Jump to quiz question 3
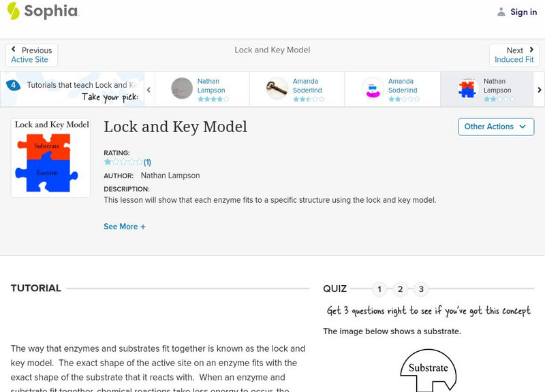Image resolution: width=545 pixels, height=392 pixels. pos(421,289)
